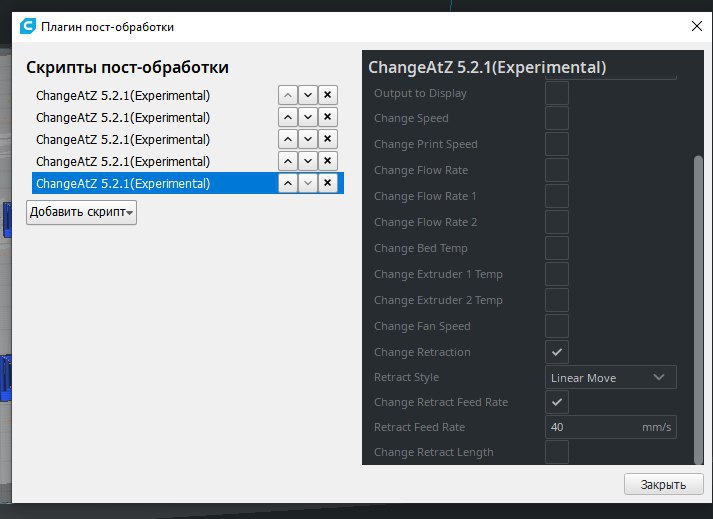Viewport: 713px width, 519px height.
Task: Enable Change Flow Rate 1 checkbox
Action: click(x=557, y=196)
